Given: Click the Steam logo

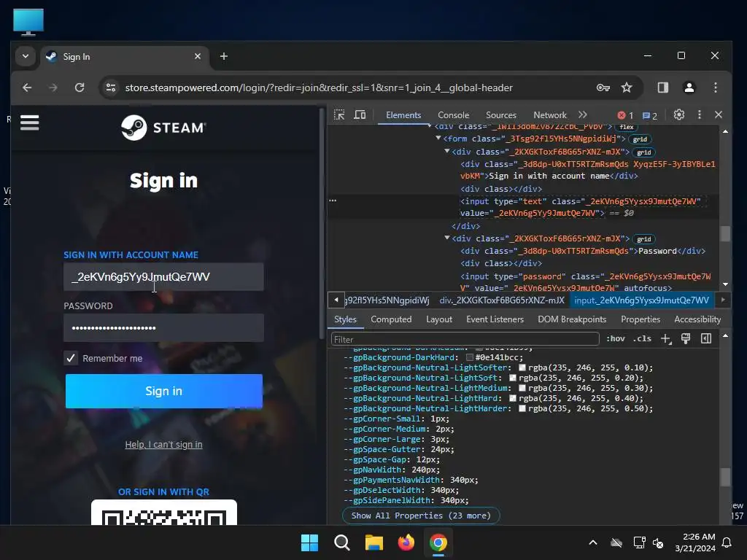Looking at the screenshot, I should click(163, 128).
